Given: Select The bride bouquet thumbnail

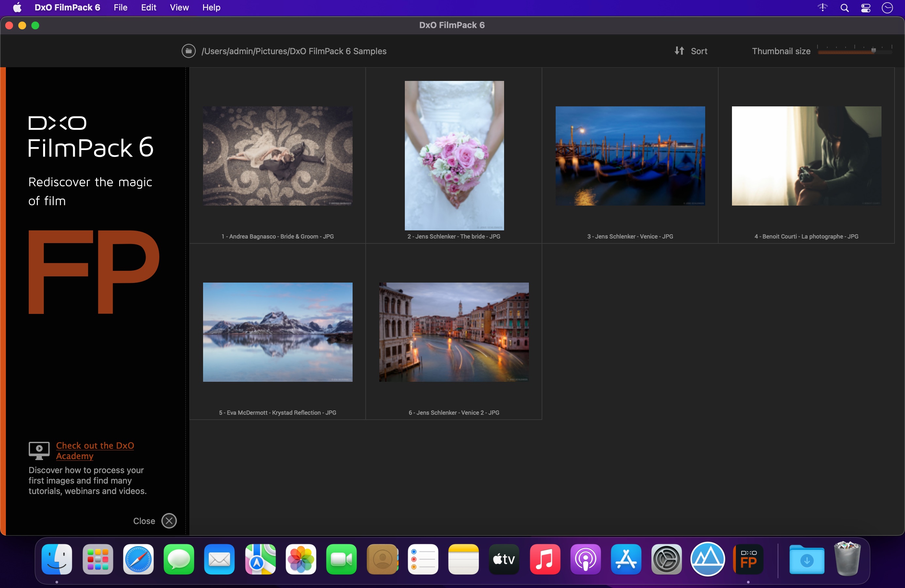Looking at the screenshot, I should point(454,155).
